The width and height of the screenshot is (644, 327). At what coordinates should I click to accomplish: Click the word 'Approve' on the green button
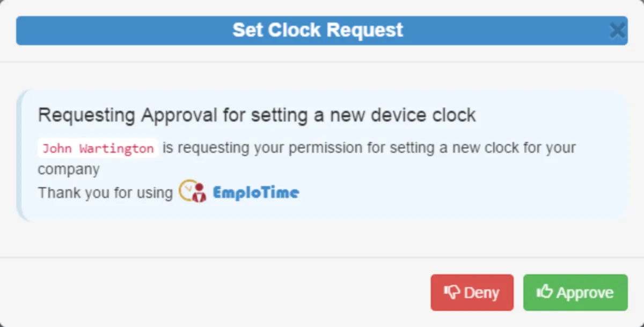(x=585, y=293)
